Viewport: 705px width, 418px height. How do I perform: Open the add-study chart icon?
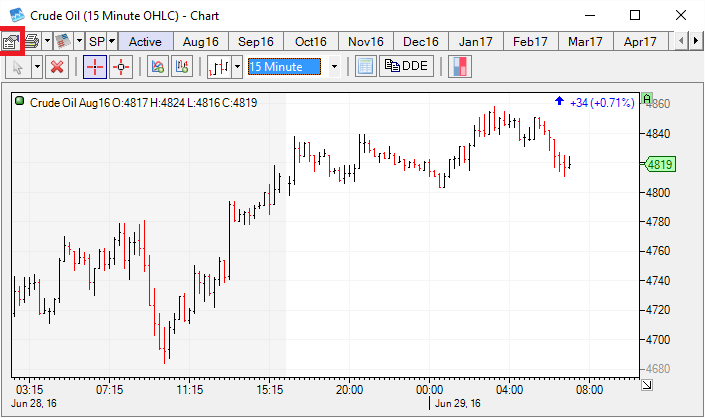156,67
